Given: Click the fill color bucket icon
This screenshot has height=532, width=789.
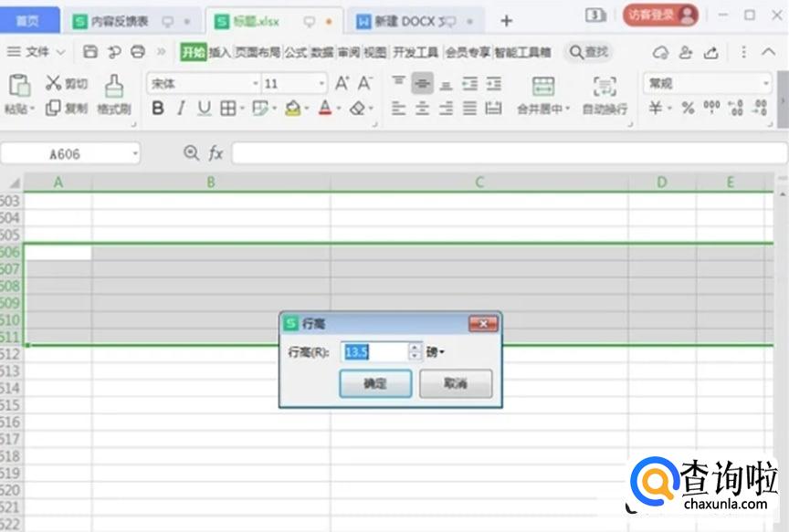Looking at the screenshot, I should coord(295,108).
